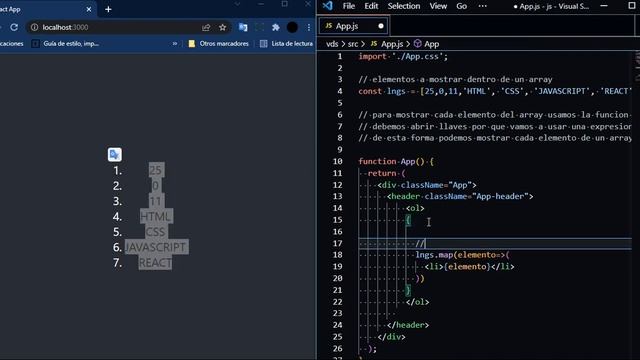The height and width of the screenshot is (360, 640).
Task: Open the Chrome profile avatar
Action: pos(292,27)
